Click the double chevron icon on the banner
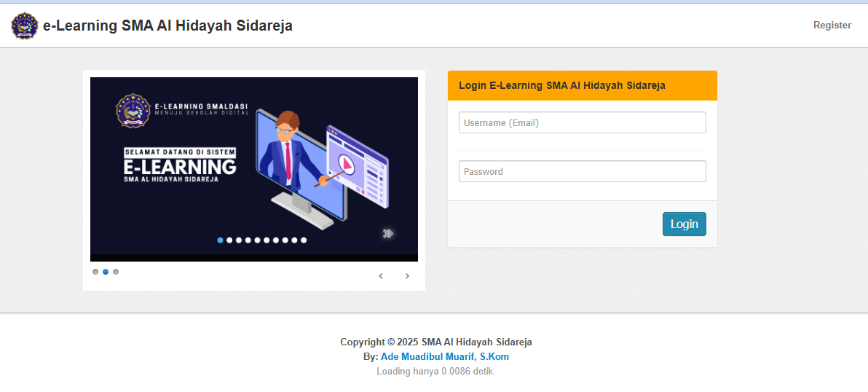This screenshot has height=392, width=868. [x=388, y=233]
